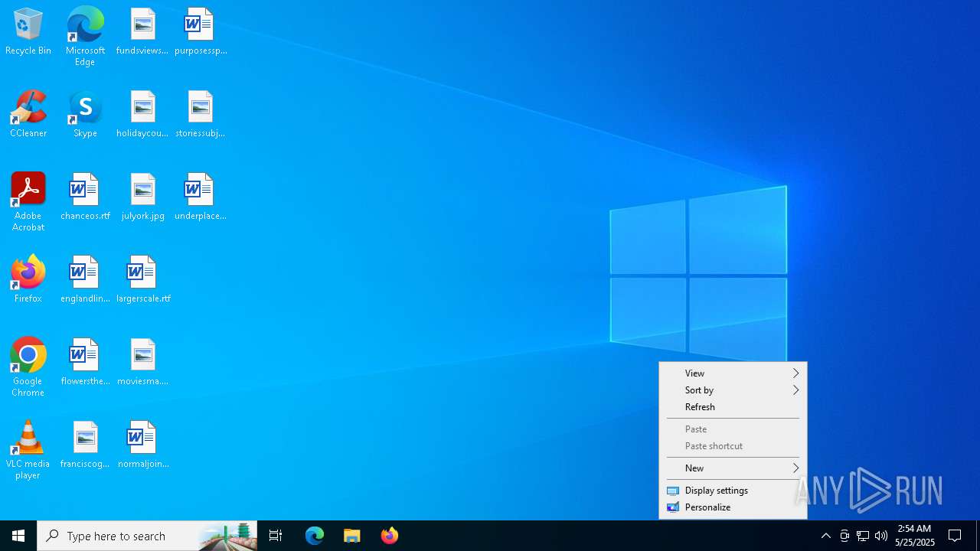This screenshot has width=980, height=551.
Task: Select the englandlin document icon
Action: [x=85, y=280]
